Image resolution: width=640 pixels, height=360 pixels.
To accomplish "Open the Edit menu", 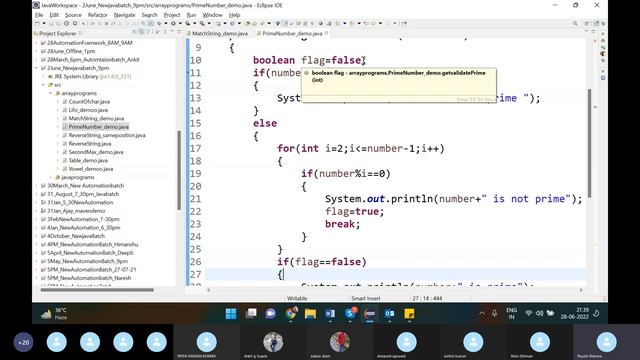I will pos(54,15).
